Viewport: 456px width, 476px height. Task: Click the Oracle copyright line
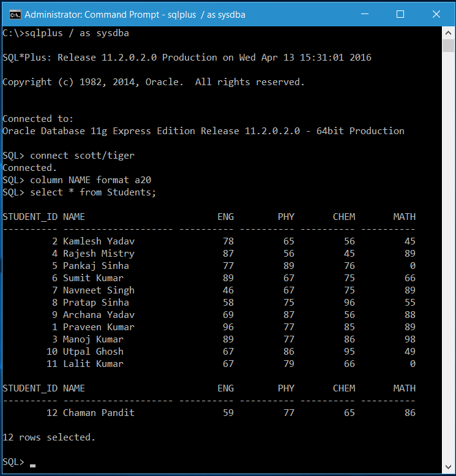(154, 82)
